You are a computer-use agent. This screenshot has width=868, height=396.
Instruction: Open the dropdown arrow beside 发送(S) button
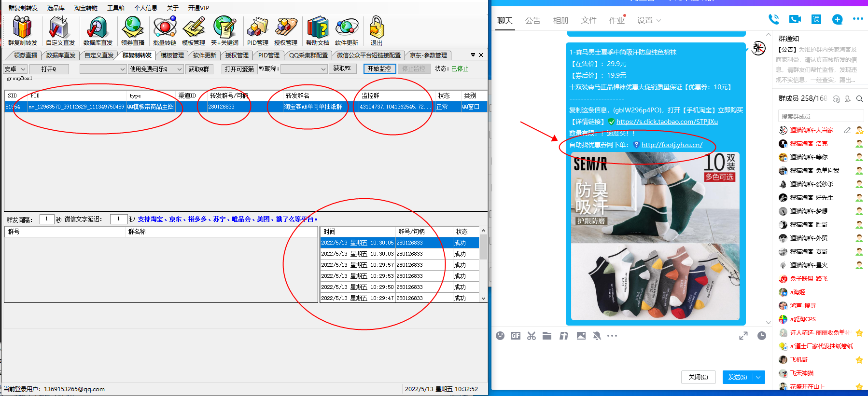click(x=759, y=377)
